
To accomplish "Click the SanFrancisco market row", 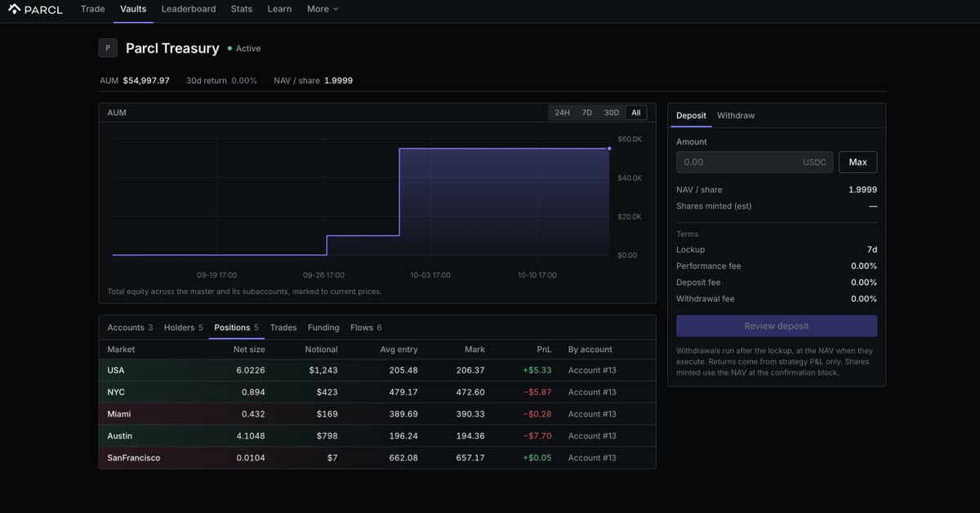I will (x=377, y=458).
